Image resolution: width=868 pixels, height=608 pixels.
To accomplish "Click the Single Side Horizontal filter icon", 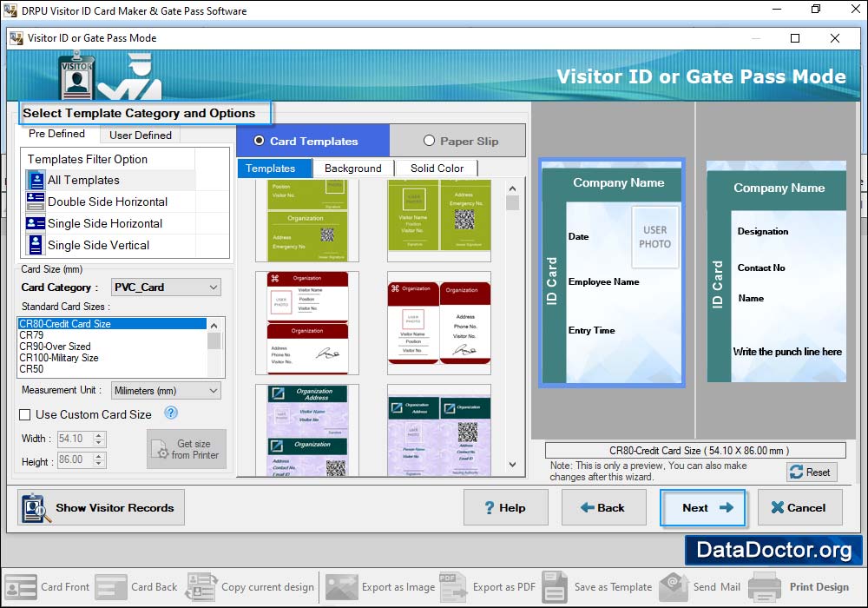I will (x=36, y=223).
